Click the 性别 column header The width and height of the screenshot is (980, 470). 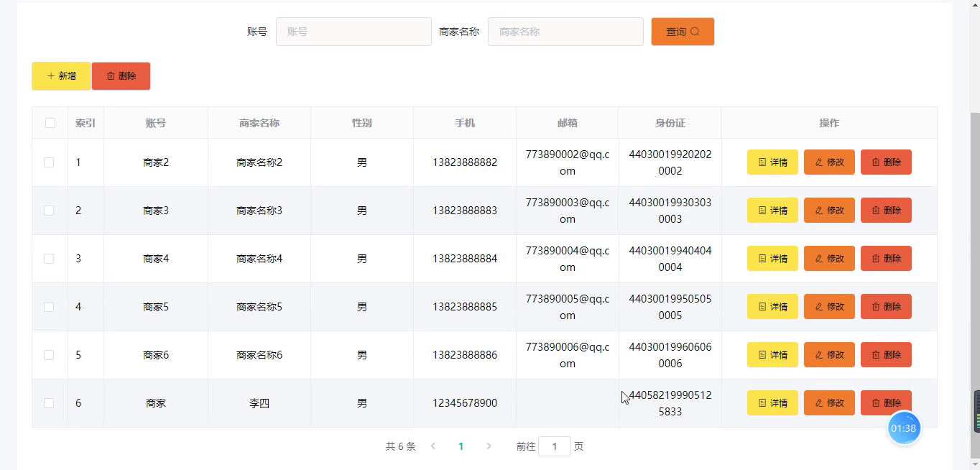click(x=362, y=123)
